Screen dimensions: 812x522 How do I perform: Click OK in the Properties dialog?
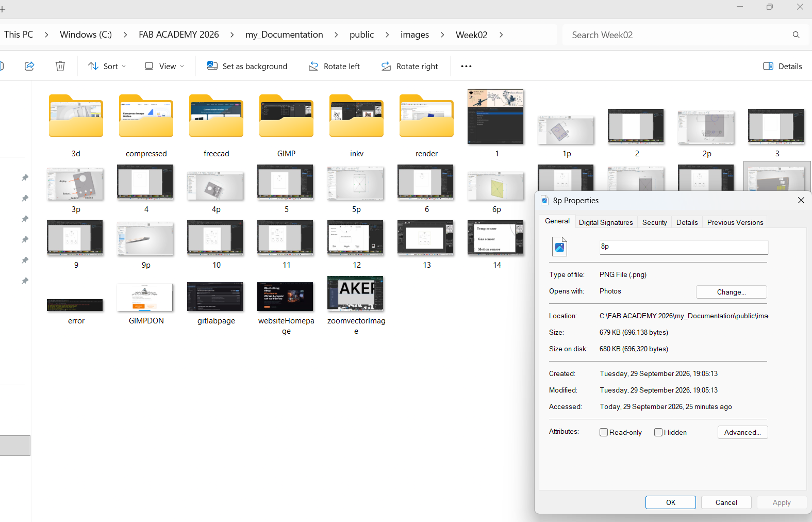pos(670,502)
